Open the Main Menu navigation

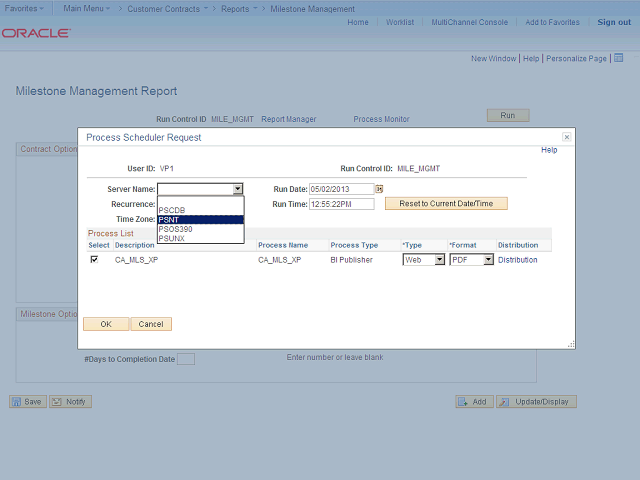(x=87, y=8)
